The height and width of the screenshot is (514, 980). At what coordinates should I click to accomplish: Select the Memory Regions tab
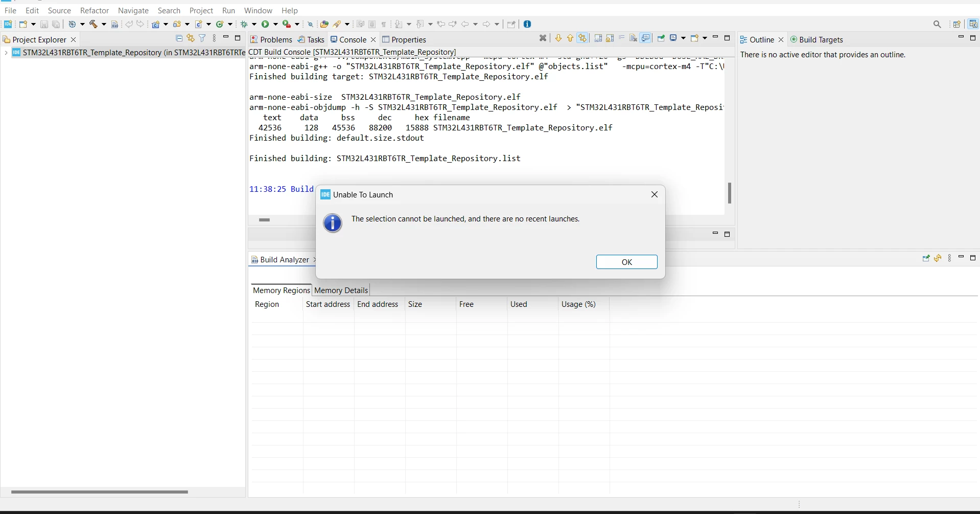point(281,290)
